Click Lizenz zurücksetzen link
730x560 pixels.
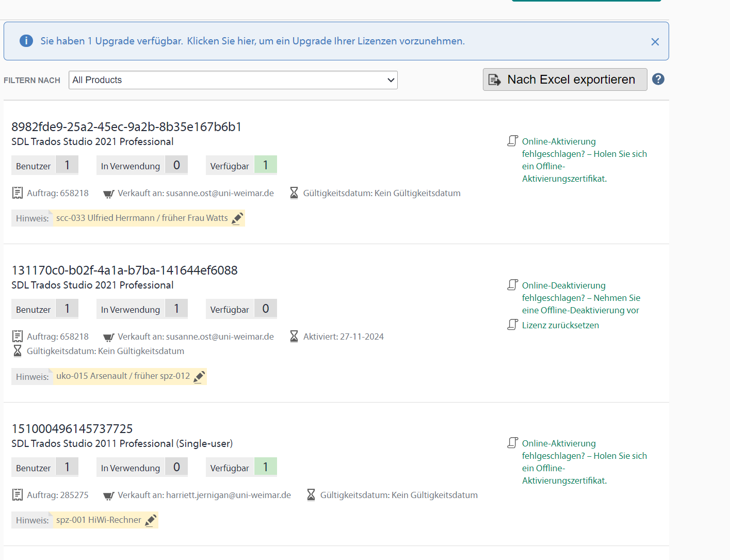(560, 325)
